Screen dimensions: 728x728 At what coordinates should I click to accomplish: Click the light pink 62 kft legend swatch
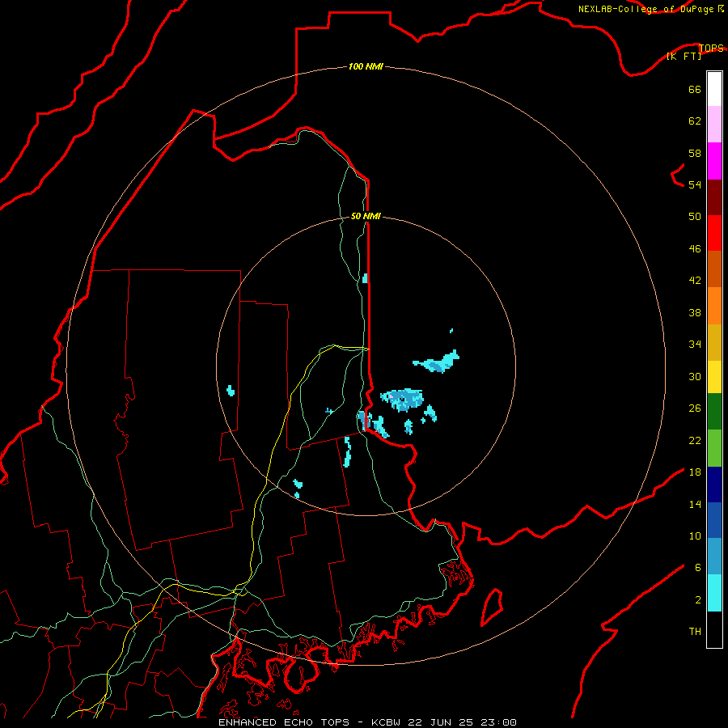(x=714, y=124)
